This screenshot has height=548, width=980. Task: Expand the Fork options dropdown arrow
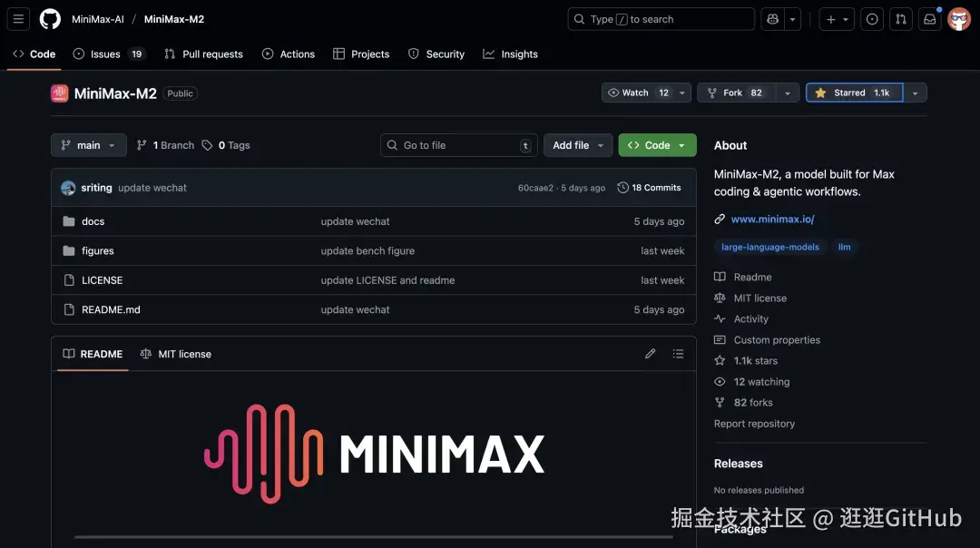(788, 93)
